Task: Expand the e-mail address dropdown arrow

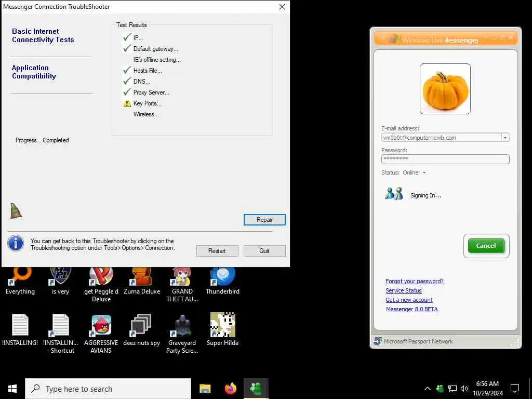Action: pos(505,138)
